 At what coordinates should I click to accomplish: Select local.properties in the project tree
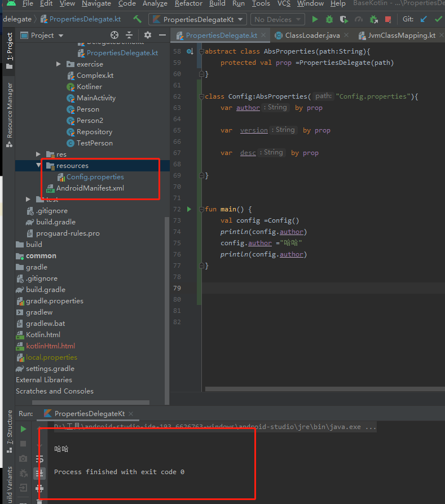(x=47, y=357)
